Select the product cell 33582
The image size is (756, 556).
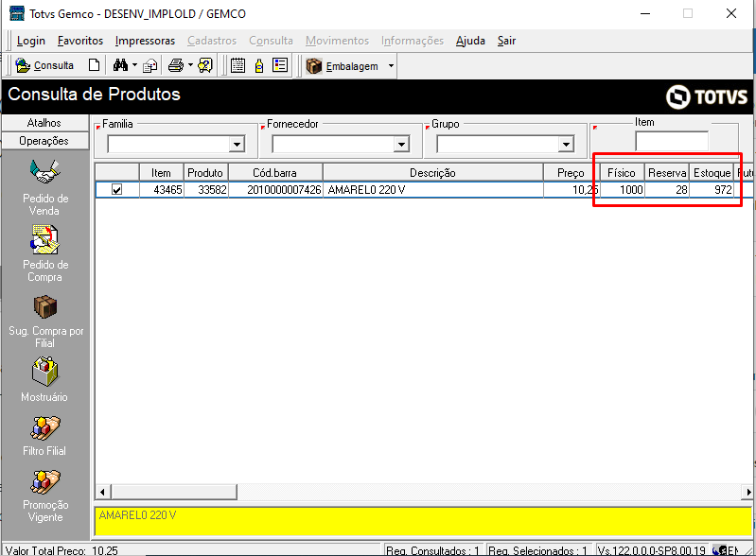[x=205, y=190]
